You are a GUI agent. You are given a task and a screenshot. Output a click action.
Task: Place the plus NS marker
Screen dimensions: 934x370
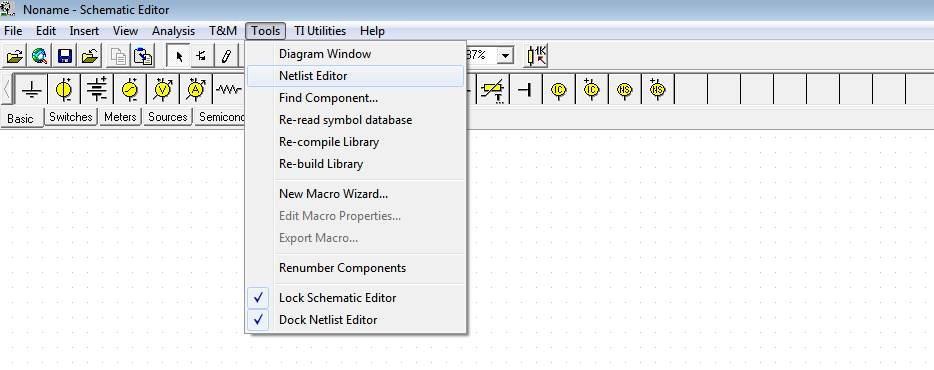coord(657,89)
